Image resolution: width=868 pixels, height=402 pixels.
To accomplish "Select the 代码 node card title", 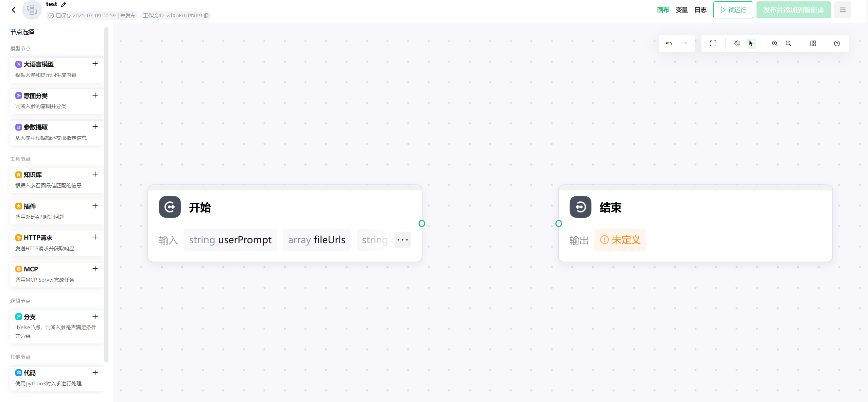I will pos(30,373).
